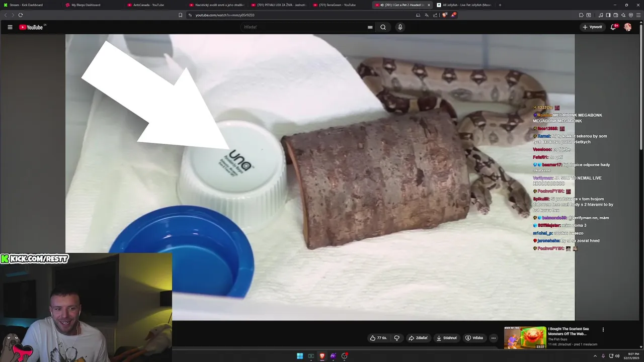Switch to TerraGreen - YouTube tab
Image resolution: width=644 pixels, height=362 pixels.
pos(340,5)
